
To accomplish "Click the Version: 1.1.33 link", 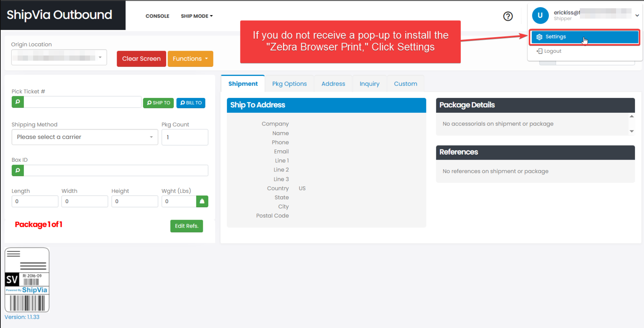I will coord(22,317).
